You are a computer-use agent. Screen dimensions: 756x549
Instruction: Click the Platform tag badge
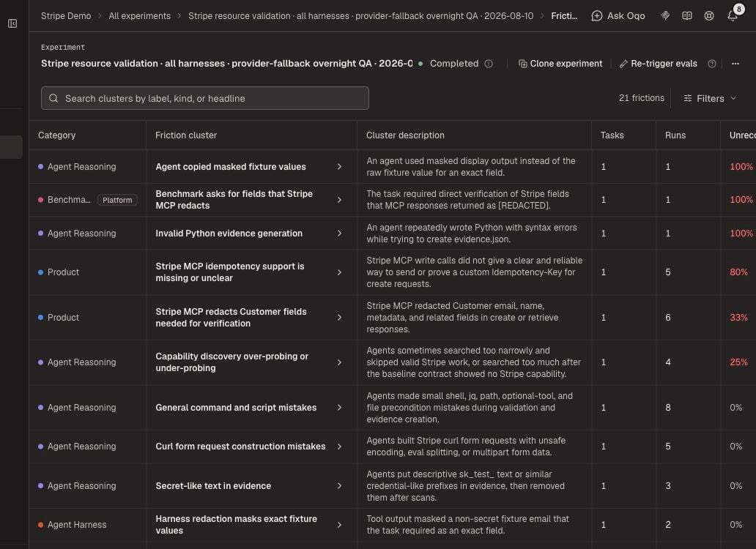[117, 200]
